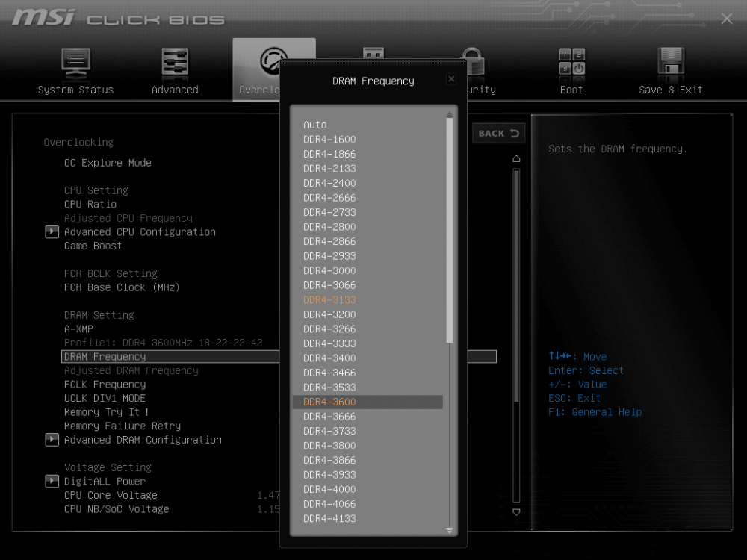Select DDR4-2866 from the list
The width and height of the screenshot is (747, 560).
[329, 241]
